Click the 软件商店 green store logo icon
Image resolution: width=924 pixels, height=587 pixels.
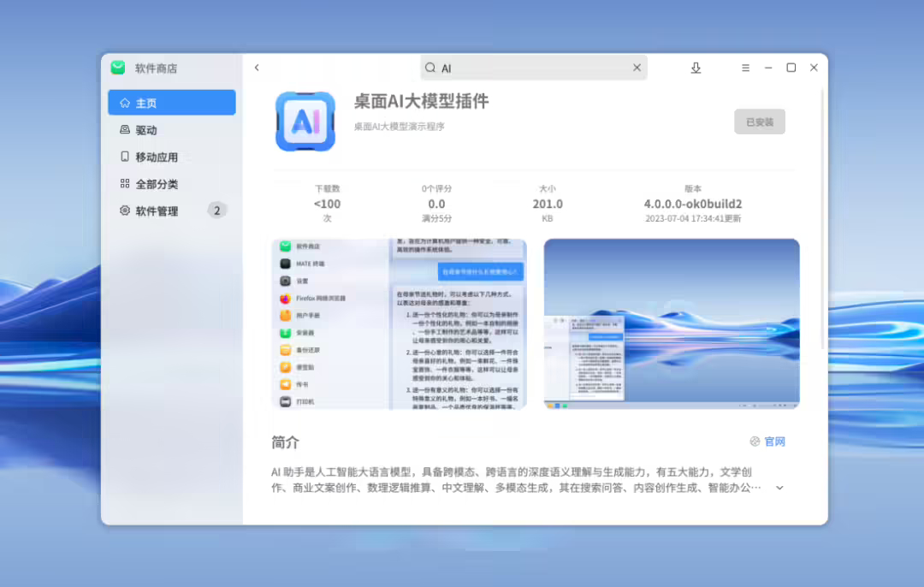[x=117, y=68]
